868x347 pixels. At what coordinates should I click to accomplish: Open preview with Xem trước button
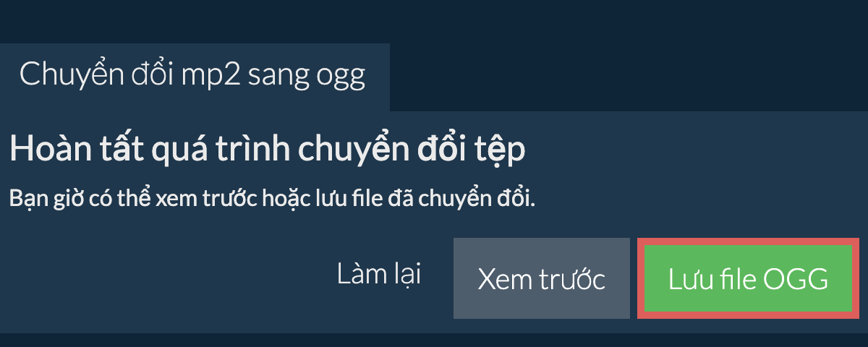pos(541,279)
